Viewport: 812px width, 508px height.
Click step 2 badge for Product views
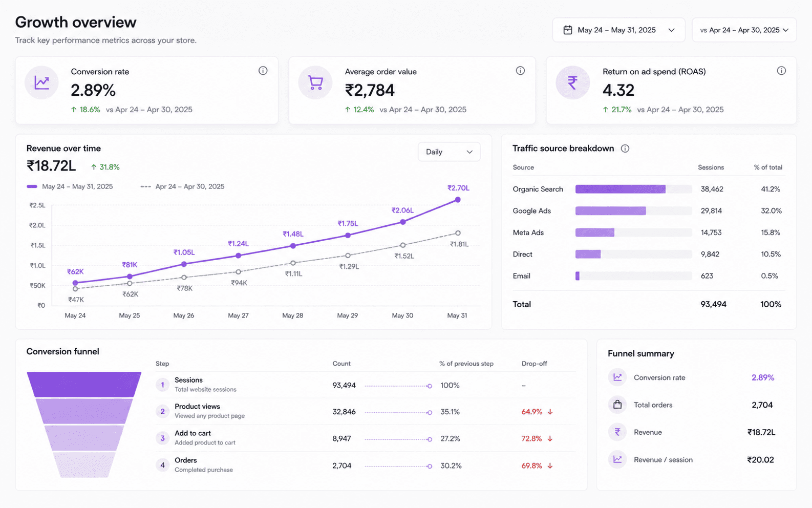(162, 411)
